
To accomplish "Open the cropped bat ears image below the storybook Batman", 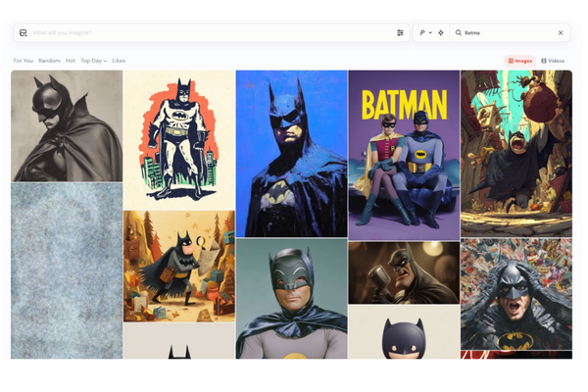I will click(179, 341).
